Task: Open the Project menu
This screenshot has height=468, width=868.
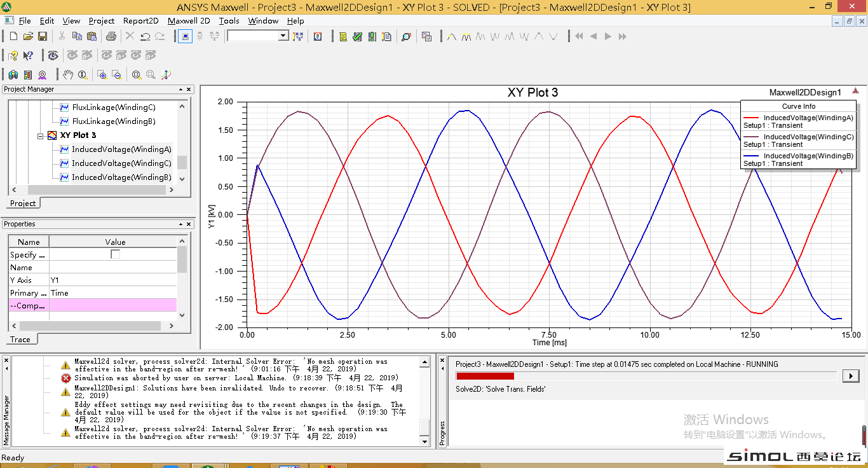Action: tap(102, 20)
